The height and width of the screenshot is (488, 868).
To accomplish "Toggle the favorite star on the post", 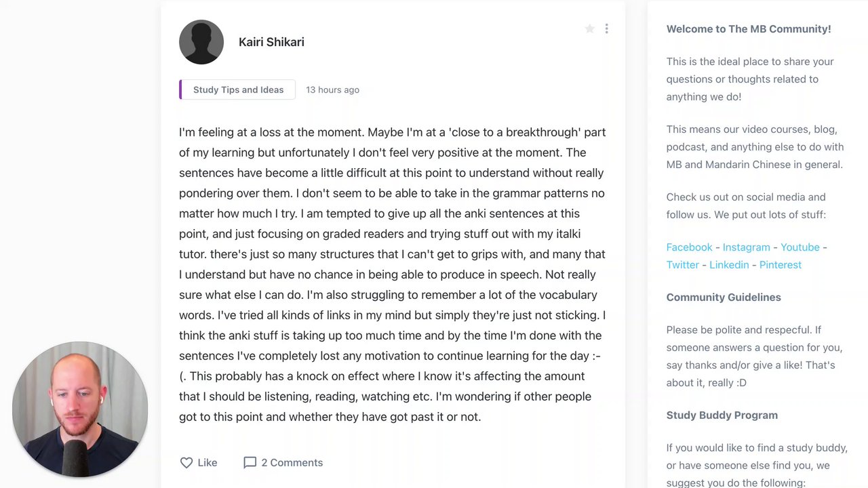I will point(589,28).
